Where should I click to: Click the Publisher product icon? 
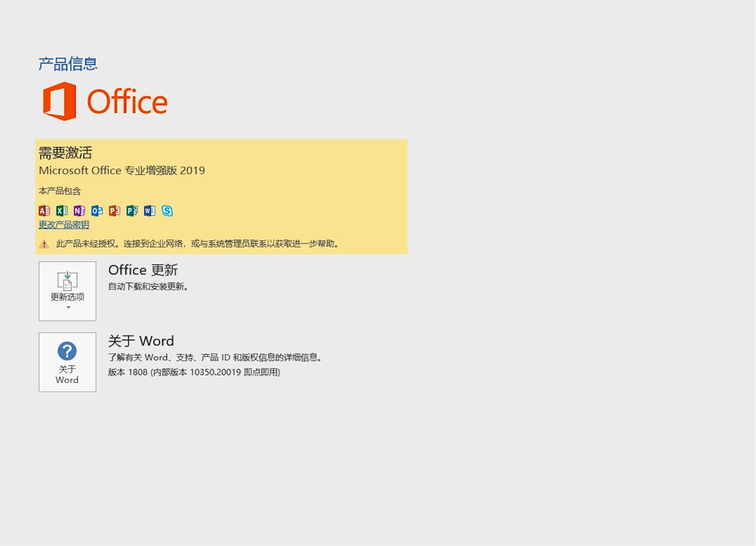131,211
